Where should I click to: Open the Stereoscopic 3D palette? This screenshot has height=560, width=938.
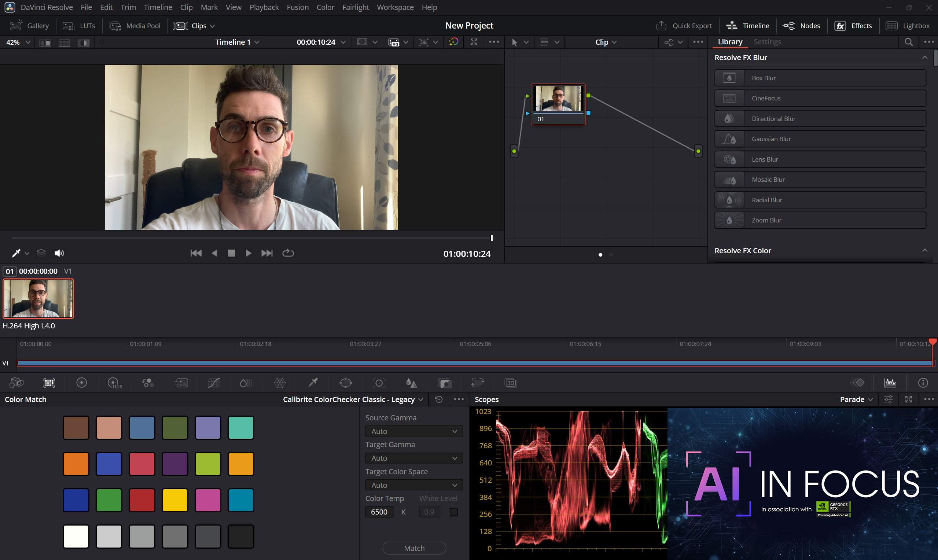511,383
